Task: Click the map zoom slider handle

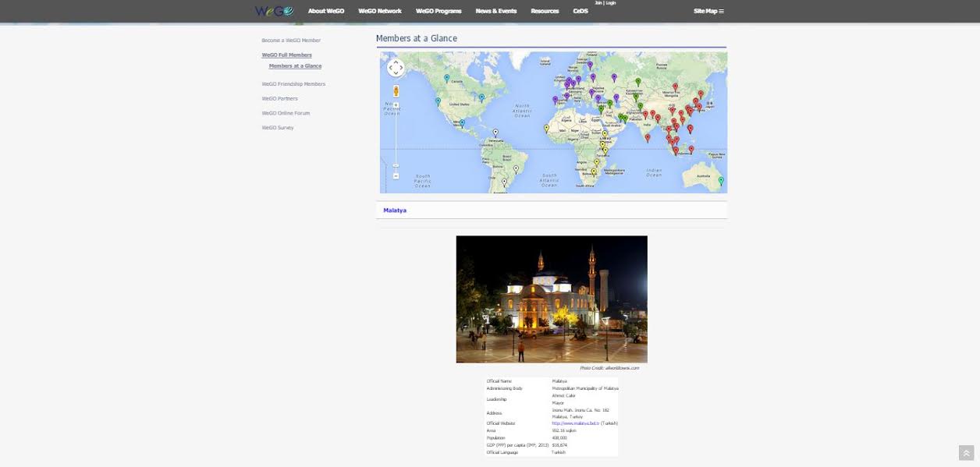Action: tap(396, 165)
